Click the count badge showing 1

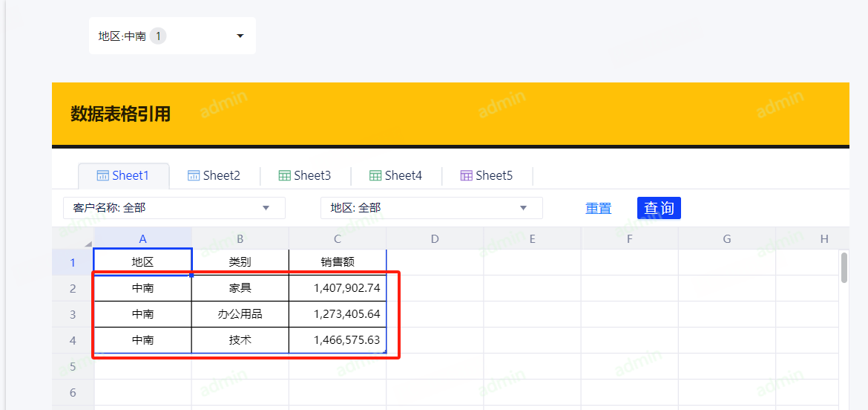click(x=158, y=36)
